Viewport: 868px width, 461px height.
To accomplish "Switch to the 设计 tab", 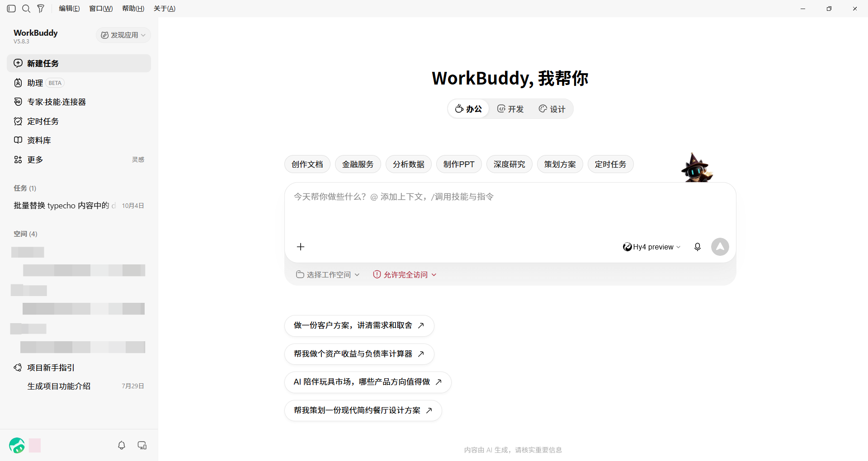I will pyautogui.click(x=552, y=109).
